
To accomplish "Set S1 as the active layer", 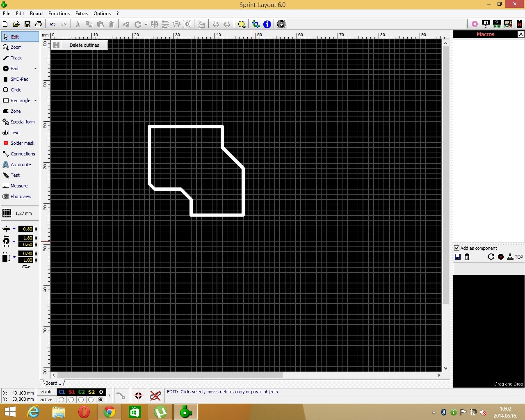I will [x=71, y=399].
